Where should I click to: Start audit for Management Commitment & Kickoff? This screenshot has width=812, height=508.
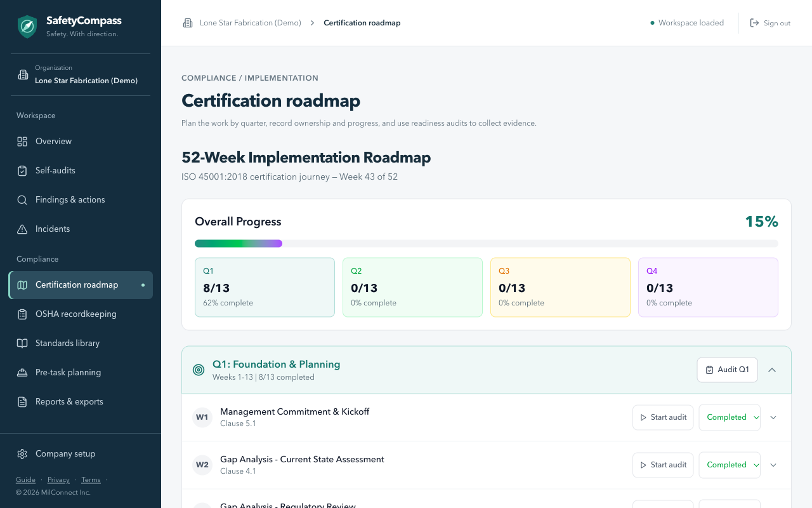pos(663,417)
